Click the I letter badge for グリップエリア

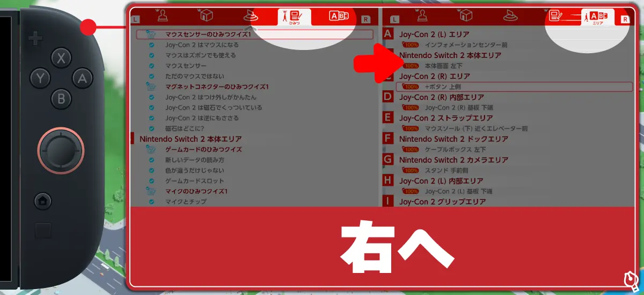(388, 202)
